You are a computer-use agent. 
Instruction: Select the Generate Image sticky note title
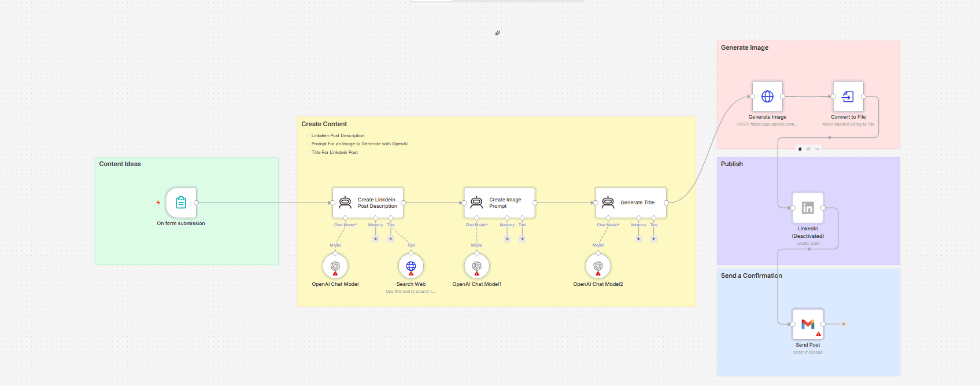pyautogui.click(x=745, y=47)
